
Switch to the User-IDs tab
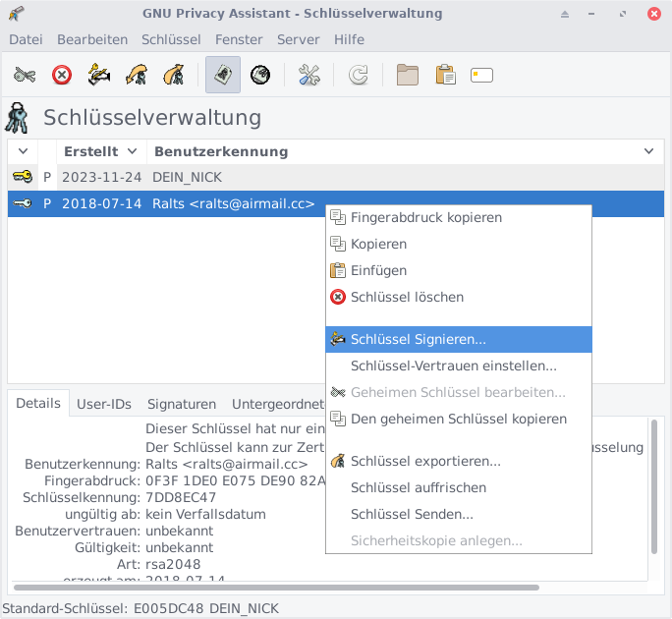[x=104, y=404]
